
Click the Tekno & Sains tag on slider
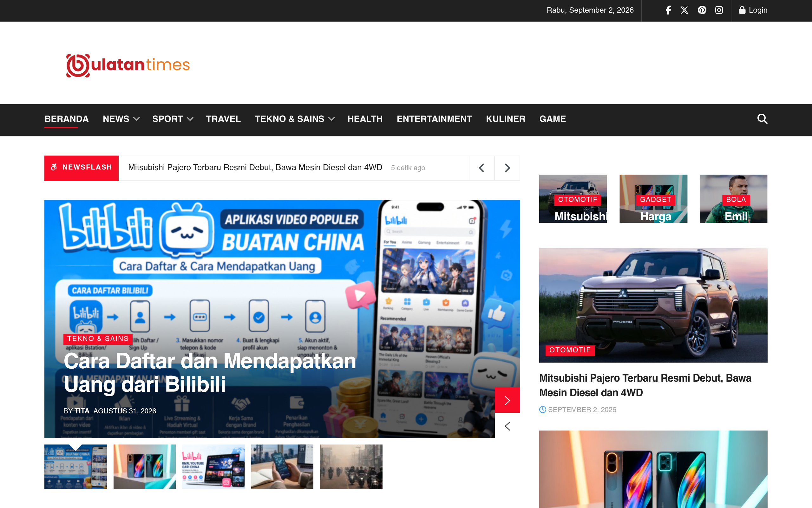(98, 339)
